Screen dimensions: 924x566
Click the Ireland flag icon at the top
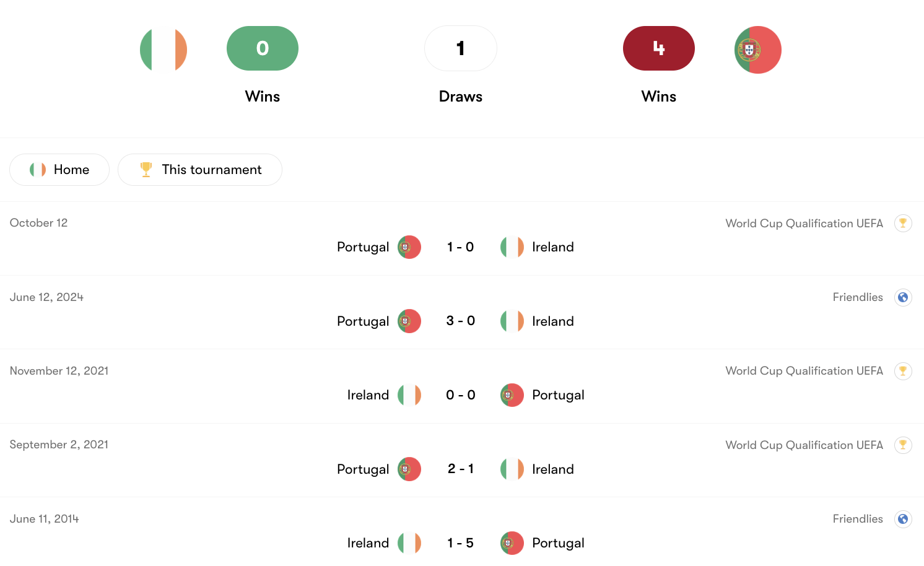pos(163,49)
